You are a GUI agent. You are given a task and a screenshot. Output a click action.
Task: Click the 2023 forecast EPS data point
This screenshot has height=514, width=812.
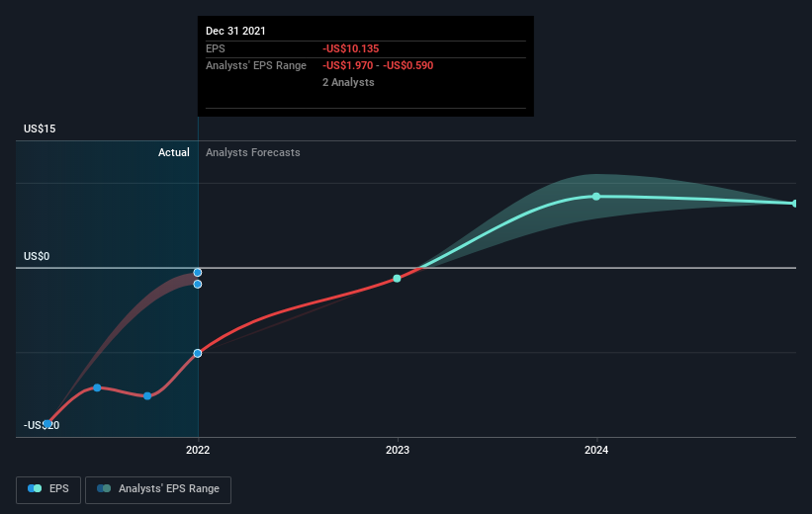pos(397,279)
